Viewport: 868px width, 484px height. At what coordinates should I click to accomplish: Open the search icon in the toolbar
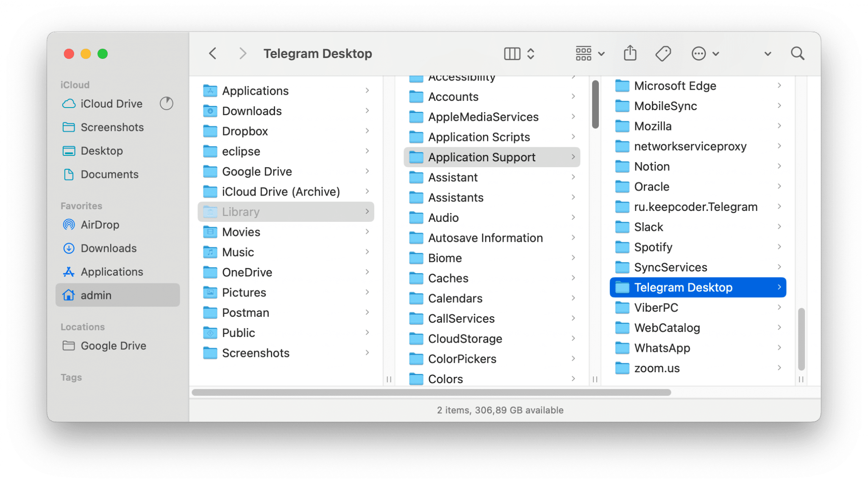(798, 53)
